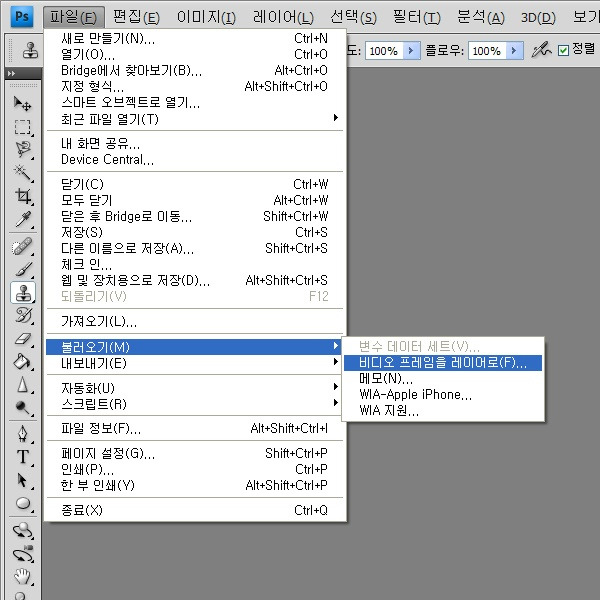This screenshot has width=600, height=600.
Task: Open the 파일(F) menu
Action: tap(73, 17)
